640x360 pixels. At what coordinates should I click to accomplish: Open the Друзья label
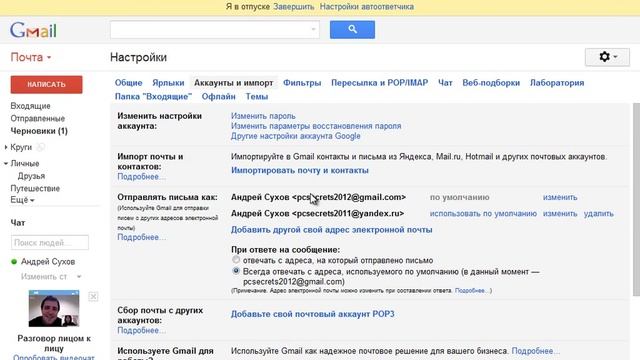31,176
